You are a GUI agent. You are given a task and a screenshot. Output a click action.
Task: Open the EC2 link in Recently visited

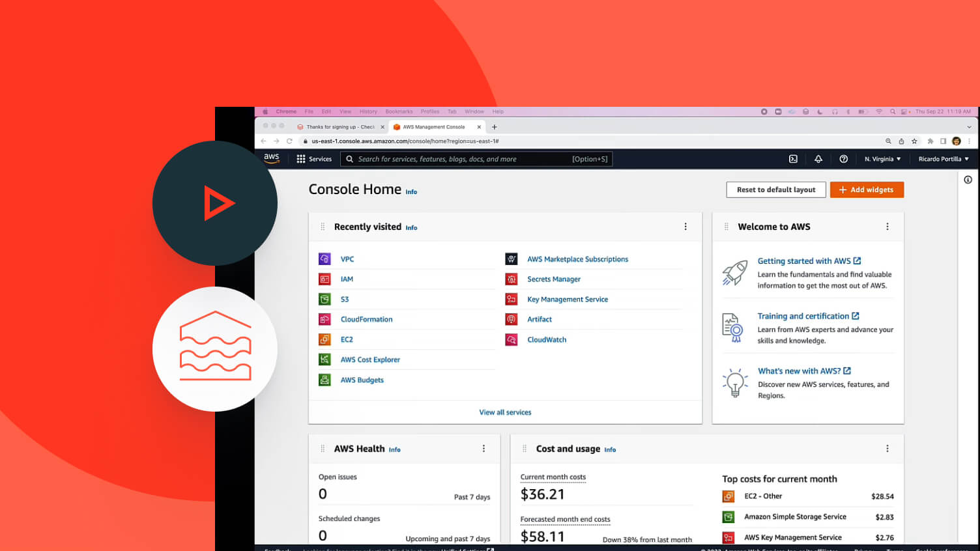pos(347,340)
